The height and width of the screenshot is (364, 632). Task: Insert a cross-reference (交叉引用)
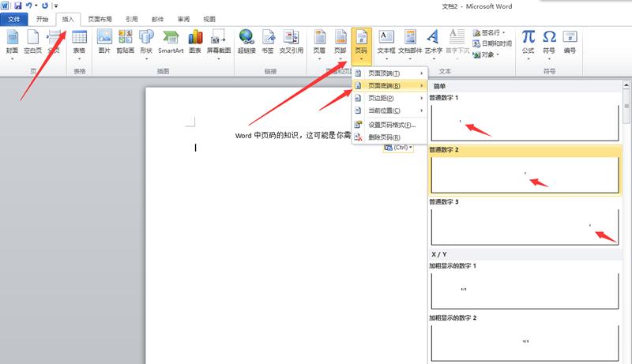click(x=292, y=43)
